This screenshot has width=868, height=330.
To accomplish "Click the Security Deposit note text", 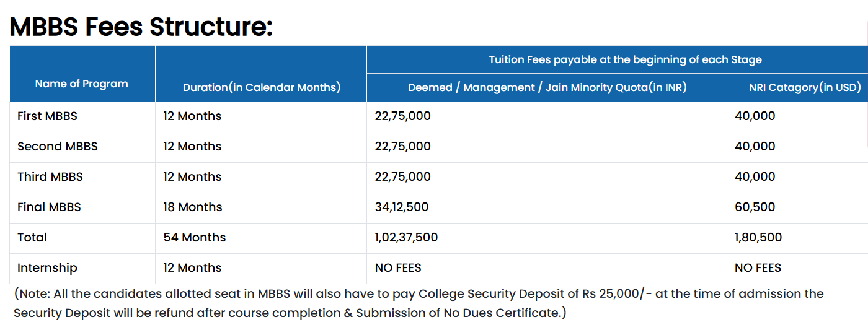I will (418, 303).
